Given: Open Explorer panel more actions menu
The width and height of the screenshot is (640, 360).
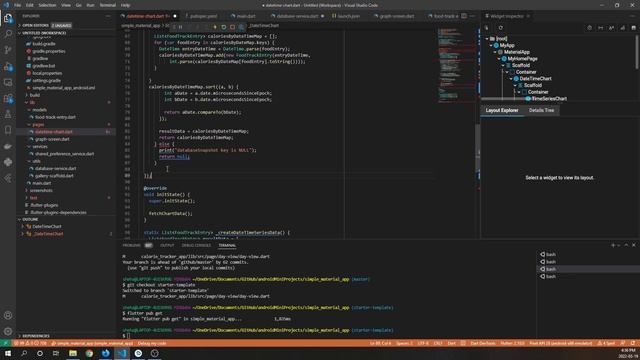Looking at the screenshot, I should [x=108, y=16].
